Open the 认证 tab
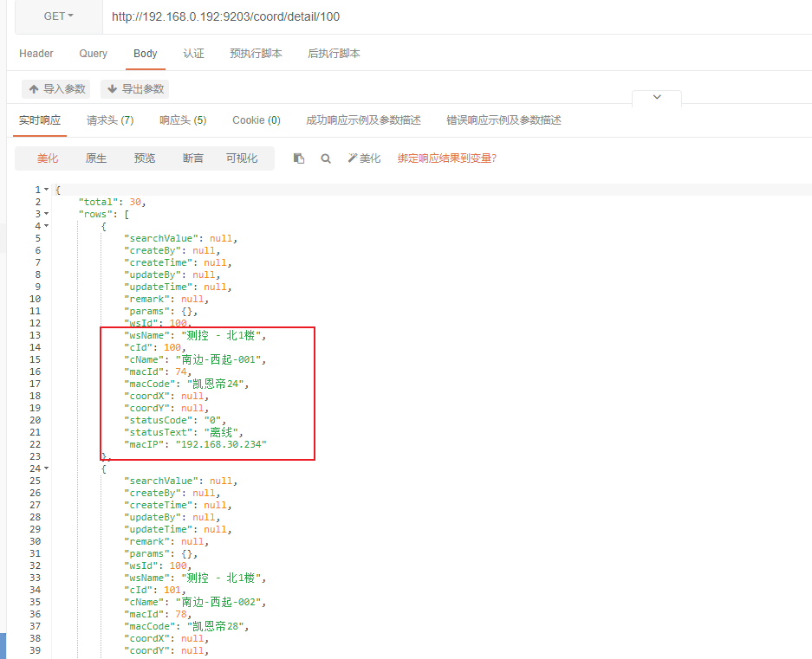 193,54
